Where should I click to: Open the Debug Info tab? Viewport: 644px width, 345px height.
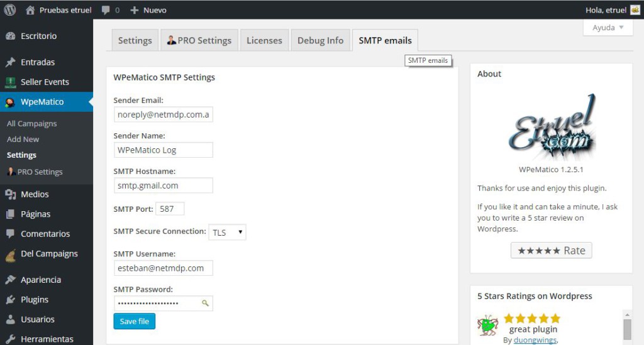click(x=320, y=40)
